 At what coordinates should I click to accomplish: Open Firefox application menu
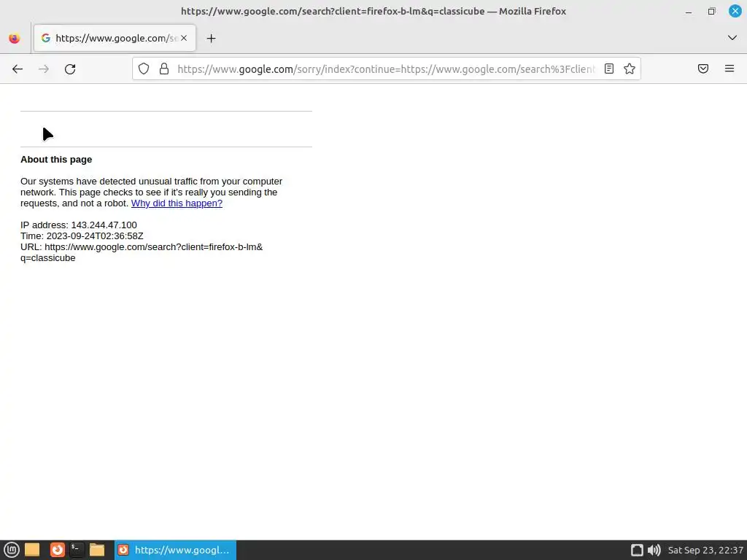click(729, 69)
